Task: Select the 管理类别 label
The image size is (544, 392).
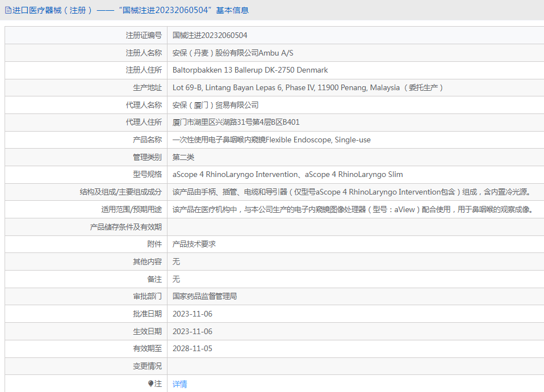Action: (x=148, y=157)
